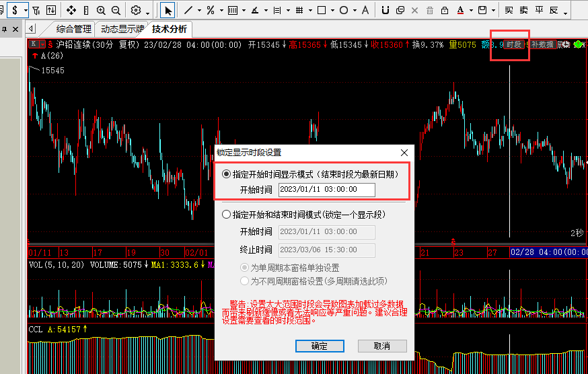Viewport: 588px width, 374px height.
Task: Click the 确定 button in dialog
Action: click(x=320, y=346)
